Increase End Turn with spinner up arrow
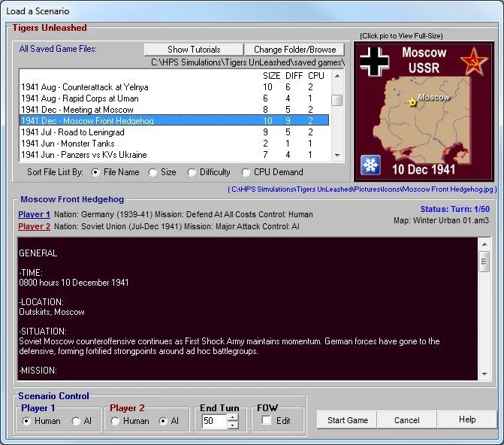 [232, 417]
